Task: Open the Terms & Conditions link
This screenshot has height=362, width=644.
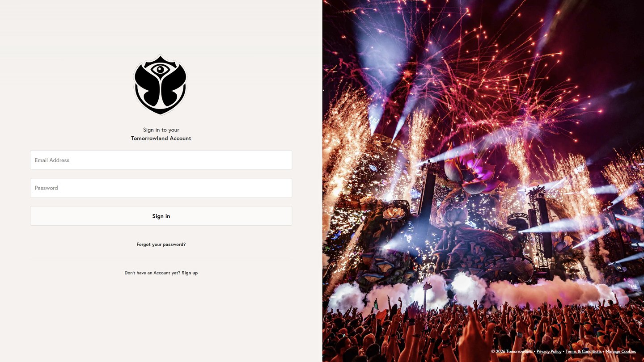Action: click(583, 351)
